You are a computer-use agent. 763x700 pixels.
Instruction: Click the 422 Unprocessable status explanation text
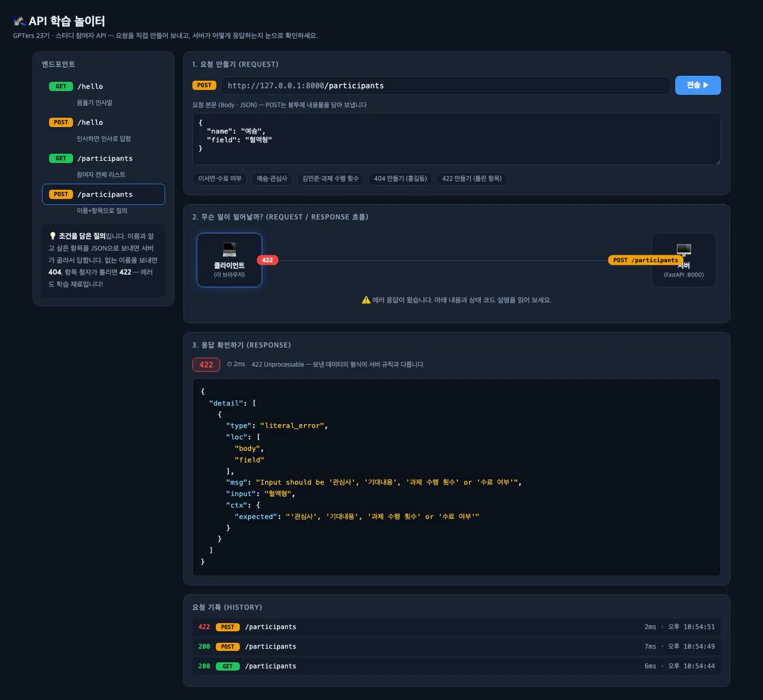338,364
